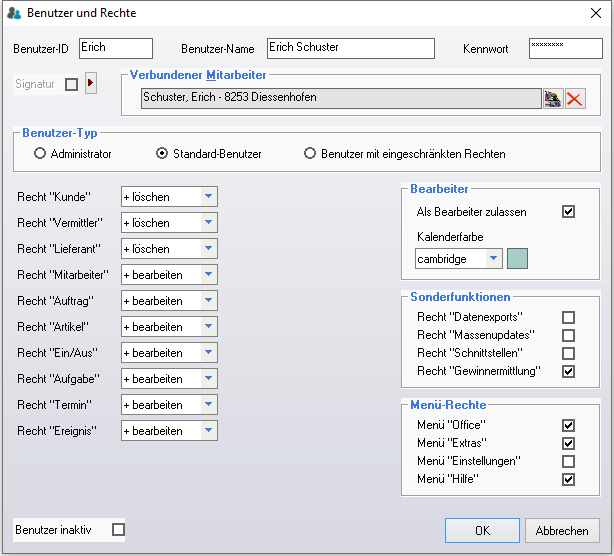Expand the Recht "Auftrag" permission dropdown
The image size is (614, 556).
tap(208, 301)
